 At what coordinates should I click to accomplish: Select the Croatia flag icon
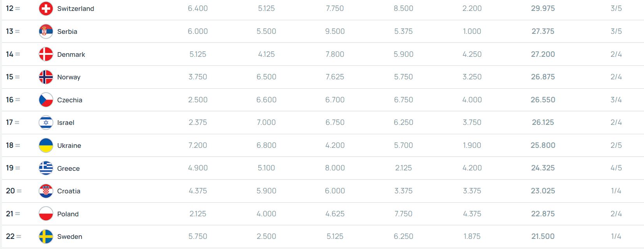point(46,191)
